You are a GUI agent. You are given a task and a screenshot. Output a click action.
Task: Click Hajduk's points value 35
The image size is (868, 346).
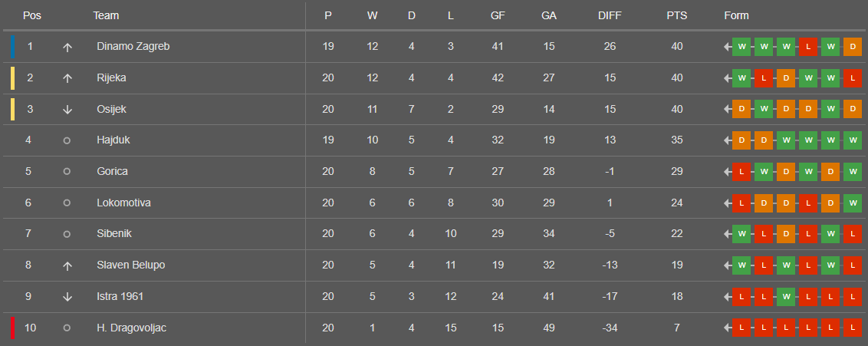(676, 140)
